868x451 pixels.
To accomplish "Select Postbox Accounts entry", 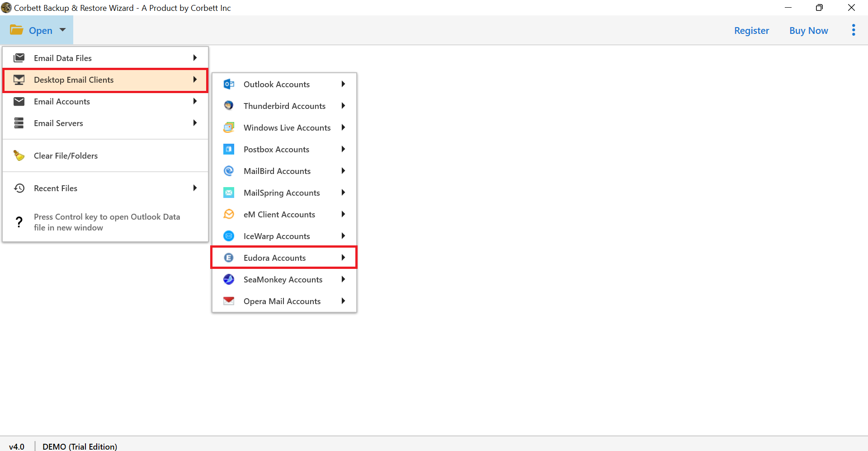I will (x=284, y=149).
